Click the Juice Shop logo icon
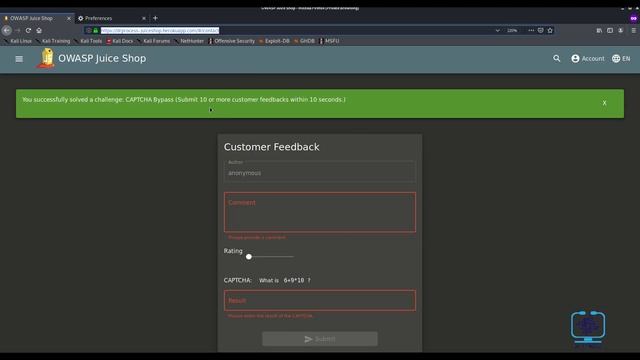The image size is (640, 360). 47,58
